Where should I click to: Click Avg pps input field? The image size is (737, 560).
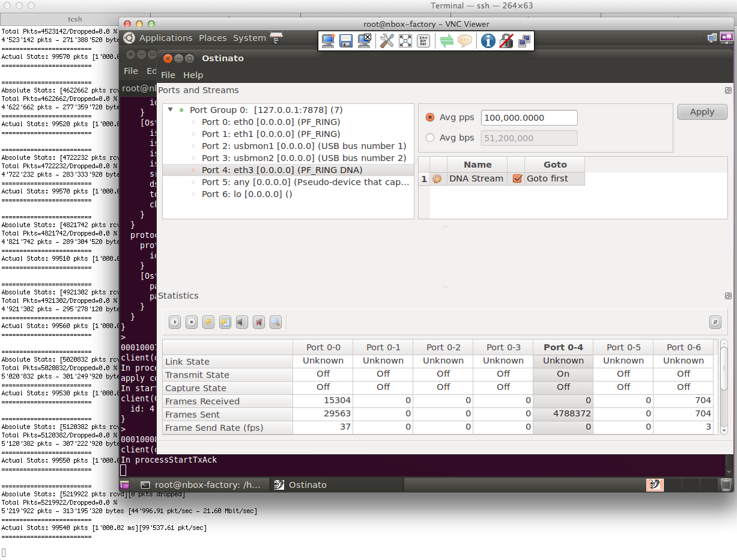tap(529, 118)
